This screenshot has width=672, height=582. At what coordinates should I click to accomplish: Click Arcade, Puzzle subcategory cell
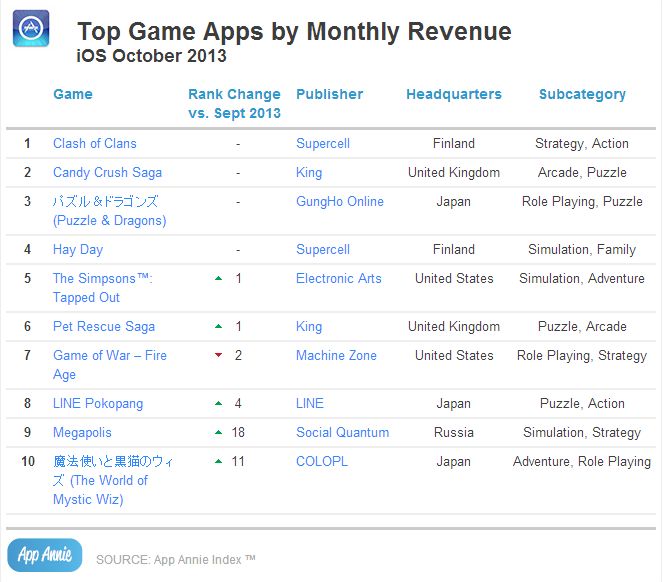coord(582,172)
